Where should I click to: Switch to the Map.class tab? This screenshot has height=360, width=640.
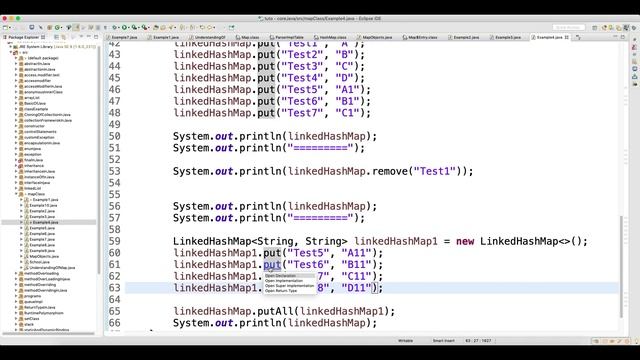click(247, 37)
